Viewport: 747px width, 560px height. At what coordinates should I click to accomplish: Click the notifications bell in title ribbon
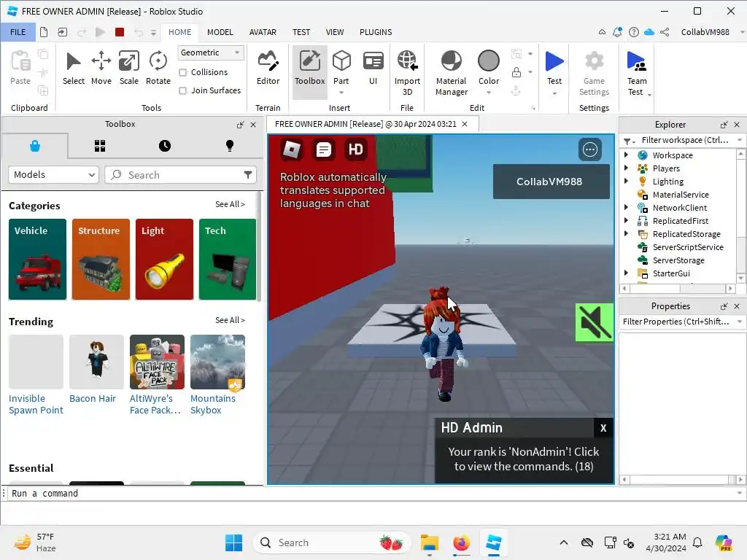617,32
